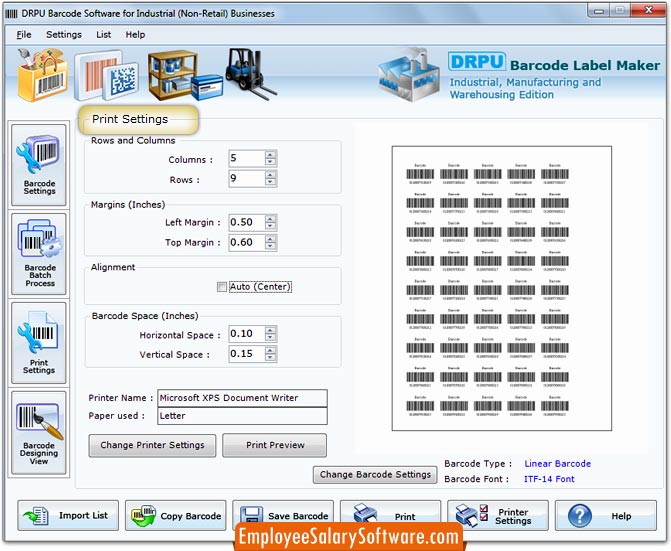Open Barcode Settings in the sidebar

tap(39, 165)
